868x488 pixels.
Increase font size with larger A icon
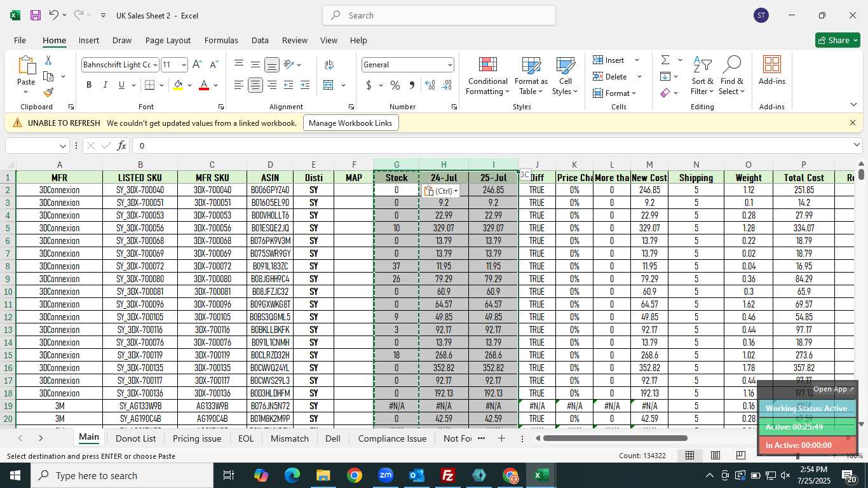[197, 64]
